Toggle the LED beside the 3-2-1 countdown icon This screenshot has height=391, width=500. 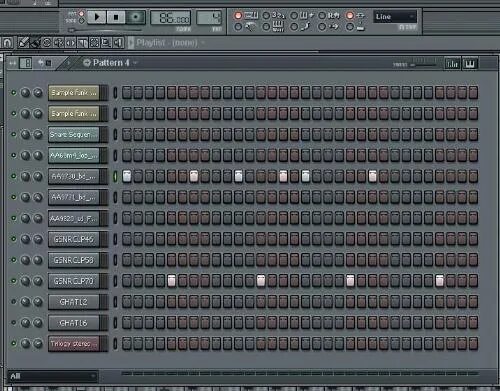point(266,16)
